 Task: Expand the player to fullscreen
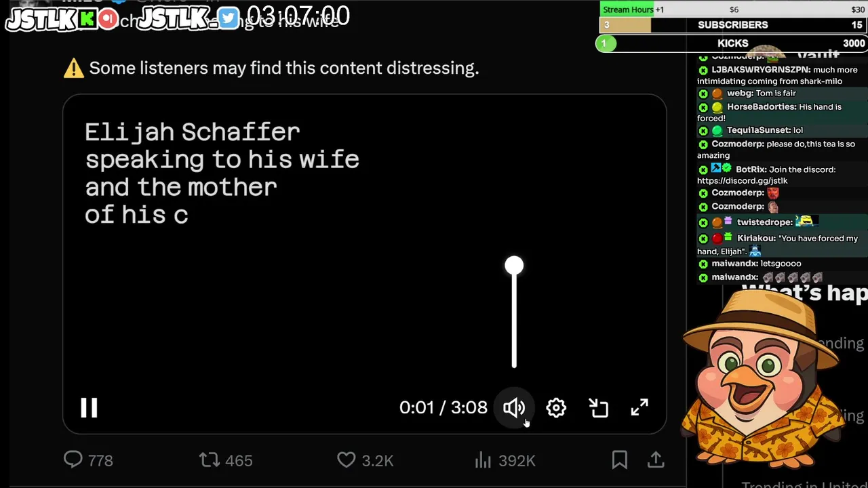pyautogui.click(x=639, y=407)
